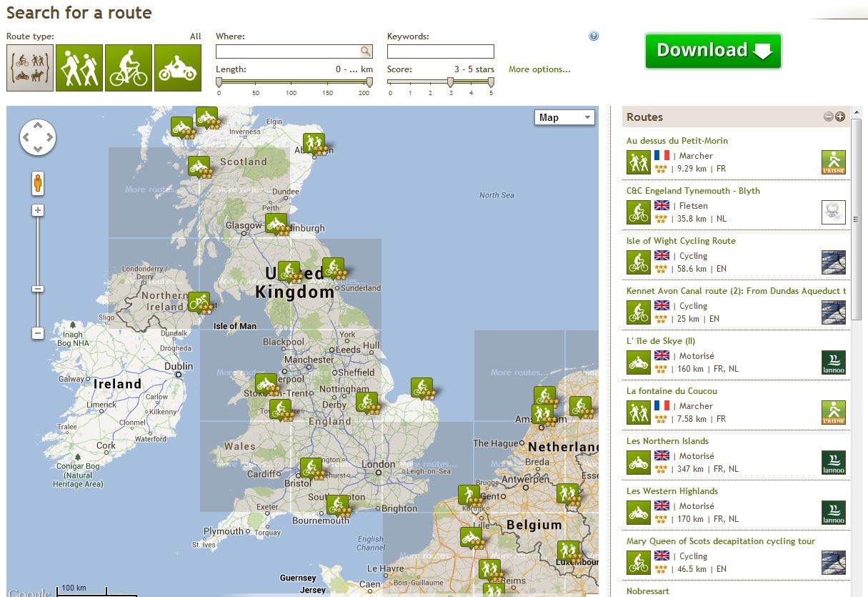Screen dimensions: 868x597
Task: Click UK flag of Les Northern Islands route
Action: pyautogui.click(x=662, y=455)
